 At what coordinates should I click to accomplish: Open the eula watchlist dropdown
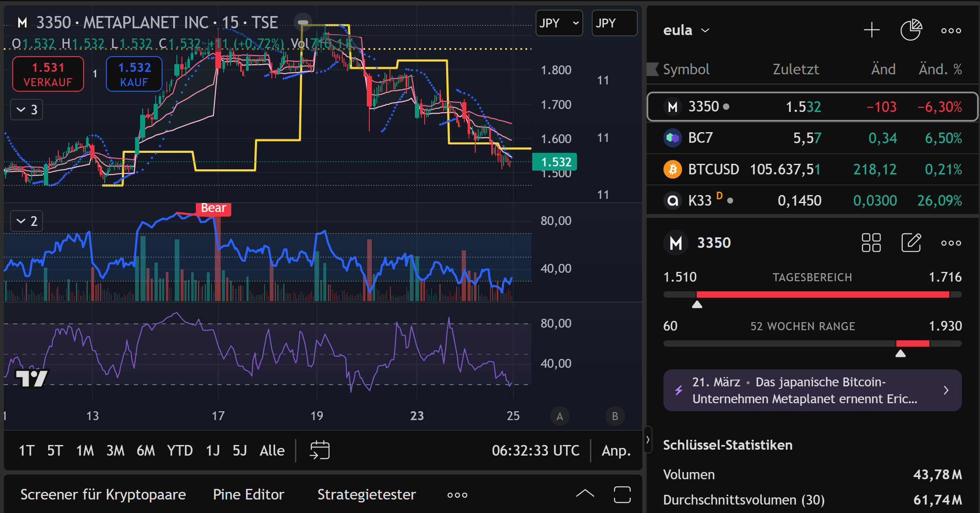pyautogui.click(x=686, y=30)
